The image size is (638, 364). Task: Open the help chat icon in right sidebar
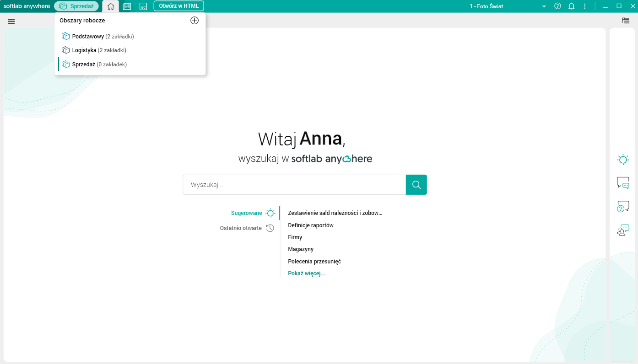623,207
